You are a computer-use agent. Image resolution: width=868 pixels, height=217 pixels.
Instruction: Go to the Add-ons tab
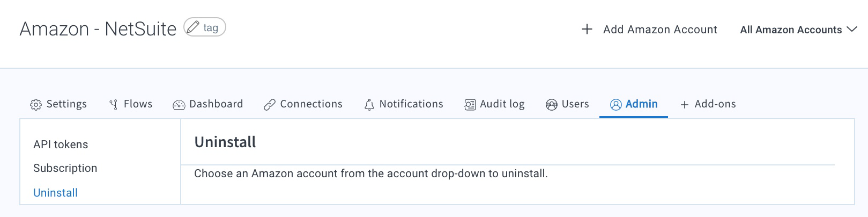(708, 104)
